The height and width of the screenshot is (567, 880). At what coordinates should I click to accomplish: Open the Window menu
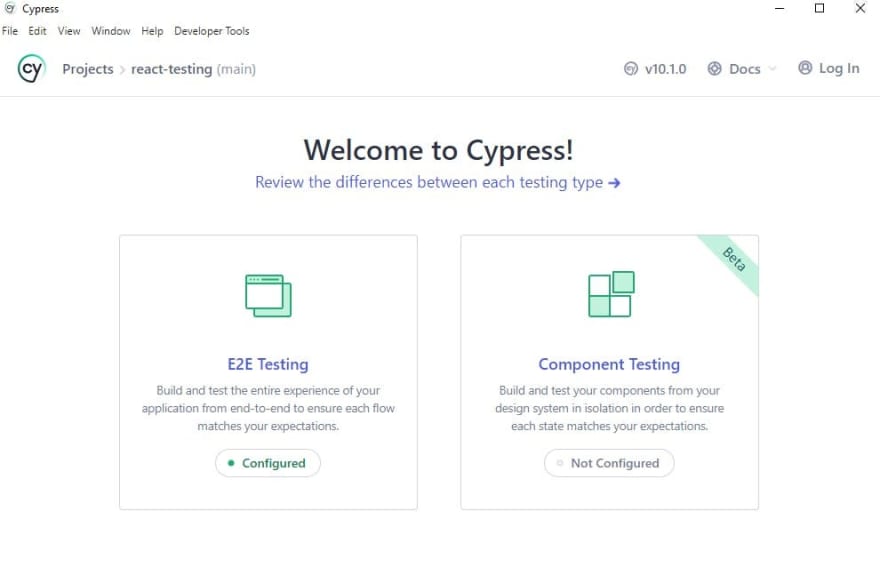111,31
